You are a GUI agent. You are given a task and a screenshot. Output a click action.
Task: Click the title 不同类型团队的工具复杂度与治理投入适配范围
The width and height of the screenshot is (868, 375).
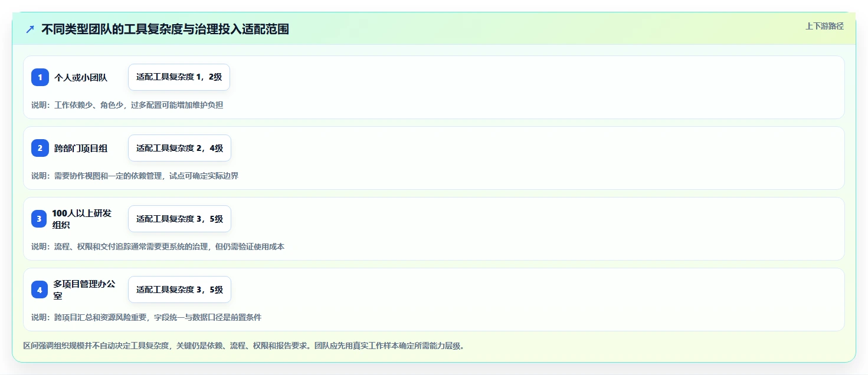[165, 29]
